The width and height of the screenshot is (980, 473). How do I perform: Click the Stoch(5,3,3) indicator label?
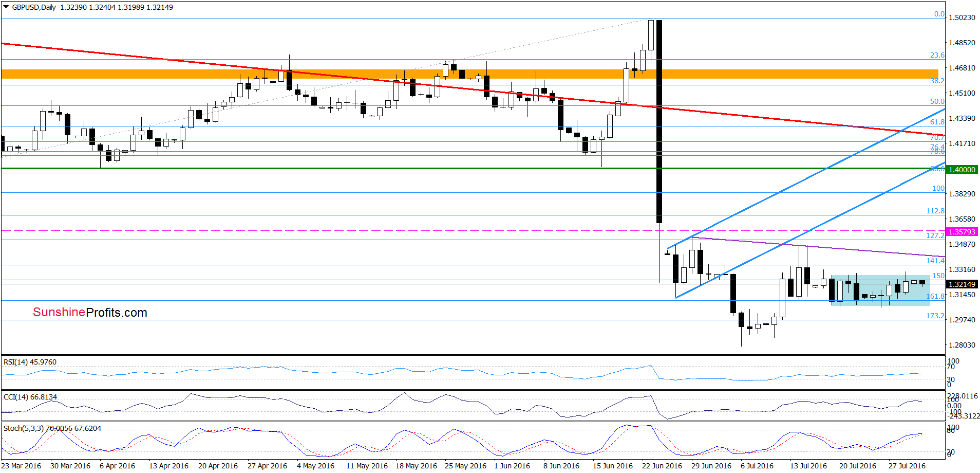pos(52,428)
